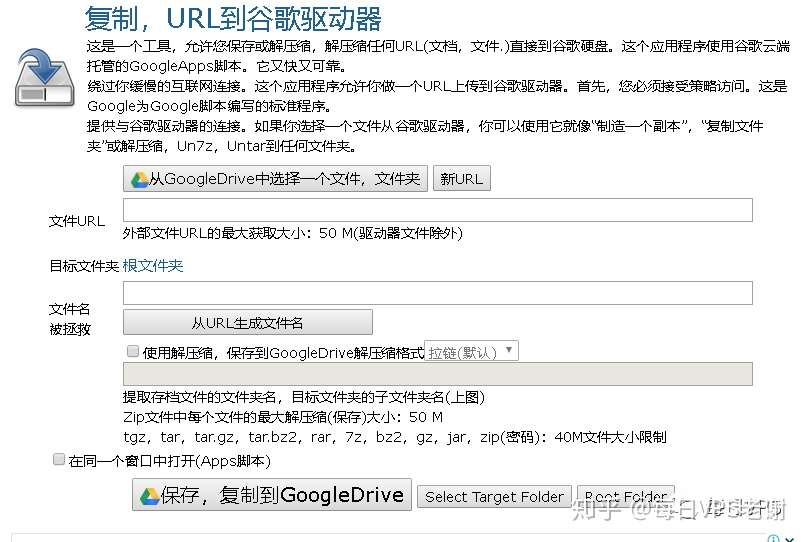
Task: Click the 文件URL field label
Action: click(x=77, y=221)
